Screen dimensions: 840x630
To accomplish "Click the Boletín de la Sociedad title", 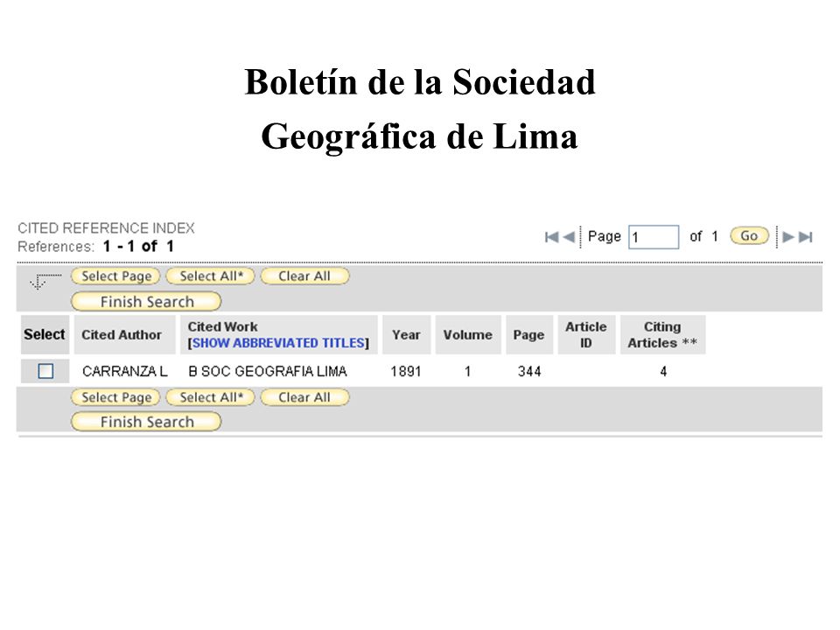I will click(419, 82).
